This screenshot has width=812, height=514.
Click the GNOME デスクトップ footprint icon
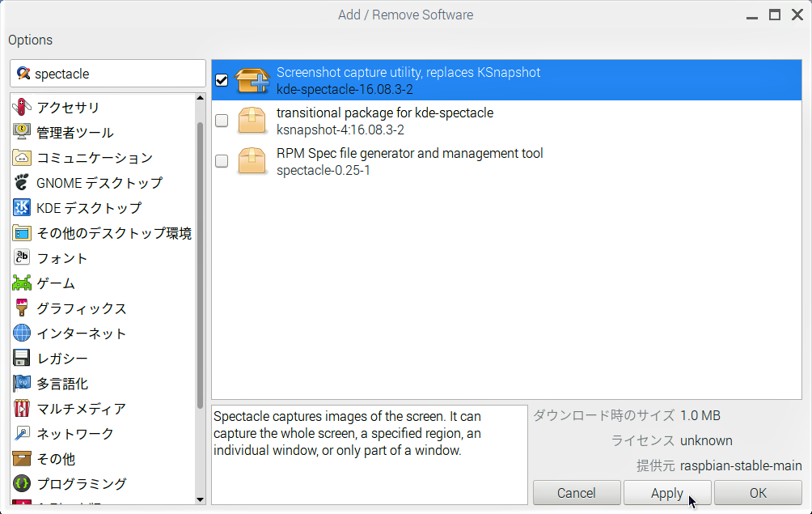pos(22,182)
